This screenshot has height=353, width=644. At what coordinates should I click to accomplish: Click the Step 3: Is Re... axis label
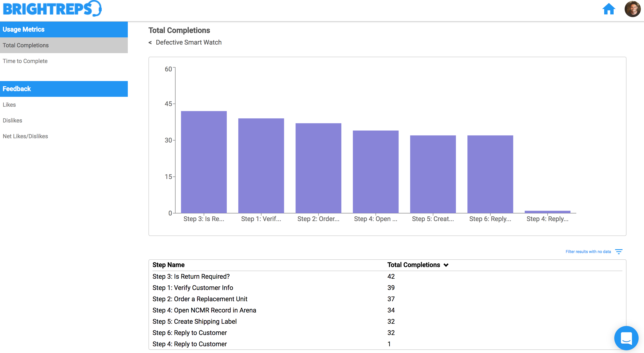click(x=204, y=219)
